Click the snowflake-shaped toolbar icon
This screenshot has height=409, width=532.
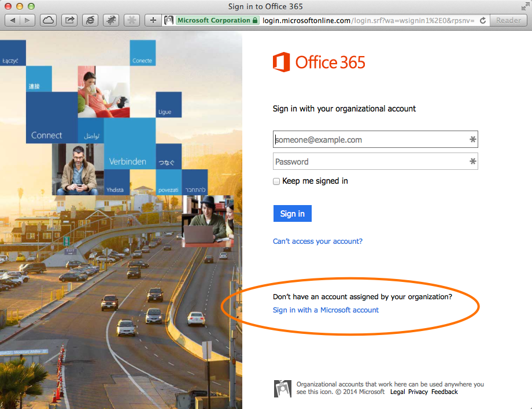click(x=131, y=20)
